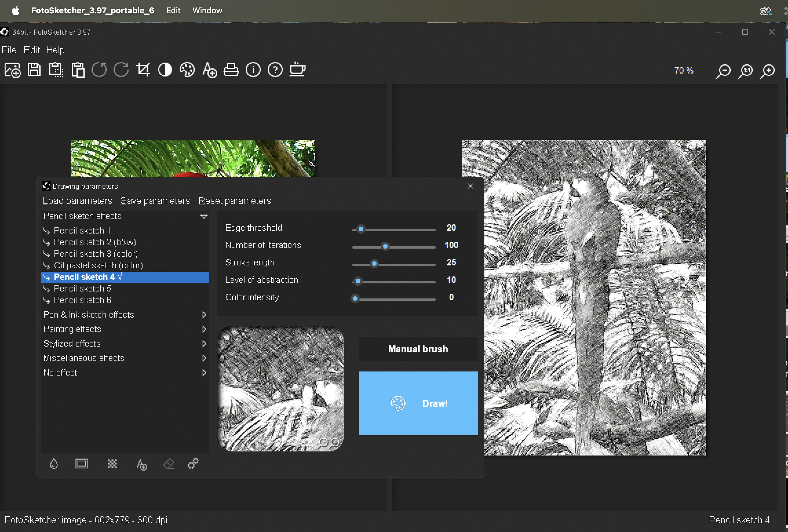Open Drawing parameters via palette toolbar icon
This screenshot has width=788, height=532.
187,70
